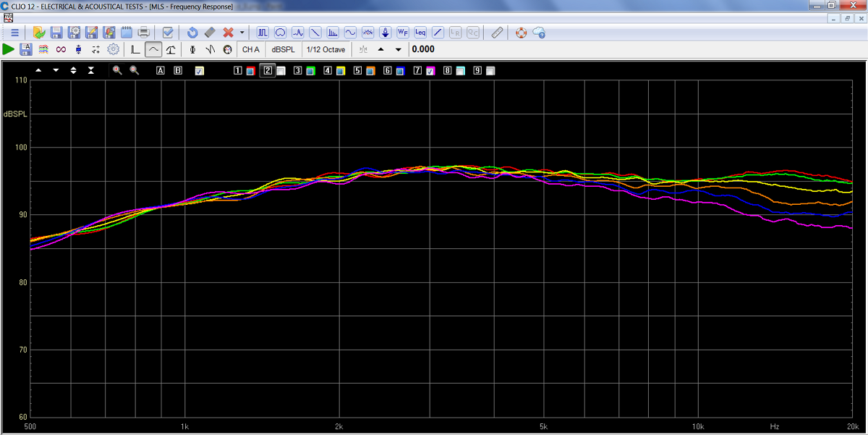Image resolution: width=868 pixels, height=435 pixels.
Task: Select overlay number 2 button
Action: coord(268,70)
